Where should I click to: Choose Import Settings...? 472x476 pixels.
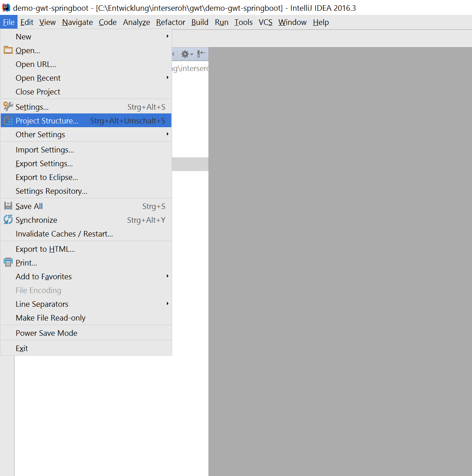click(86, 149)
